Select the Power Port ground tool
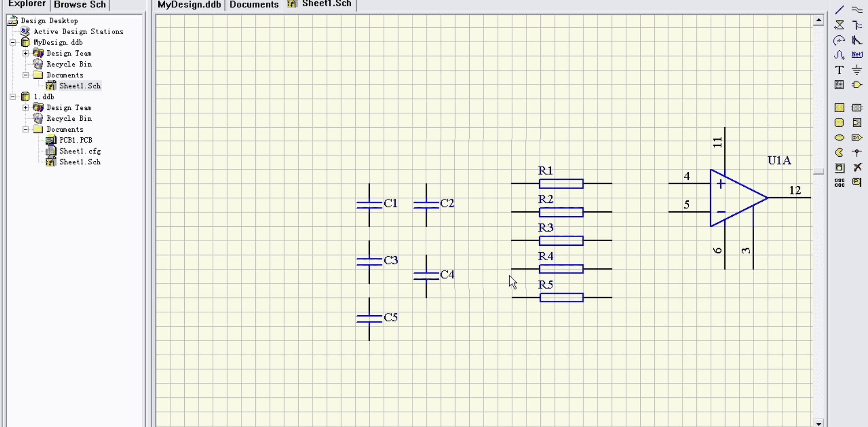The width and height of the screenshot is (868, 427). click(857, 70)
